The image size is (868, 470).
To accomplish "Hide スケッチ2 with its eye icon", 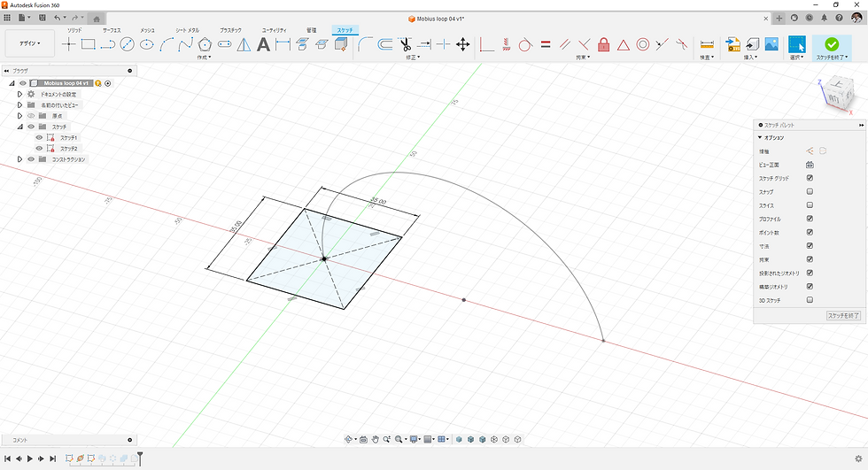I will pos(39,148).
